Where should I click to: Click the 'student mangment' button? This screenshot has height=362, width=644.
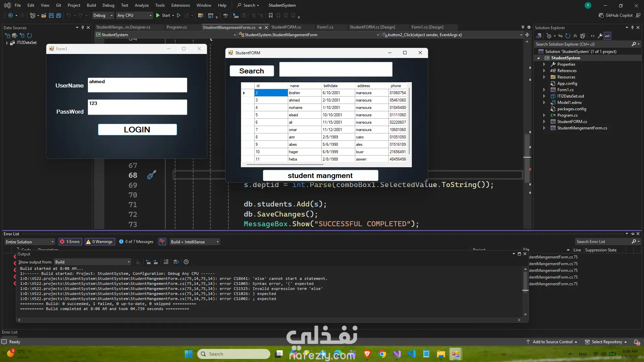point(320,176)
